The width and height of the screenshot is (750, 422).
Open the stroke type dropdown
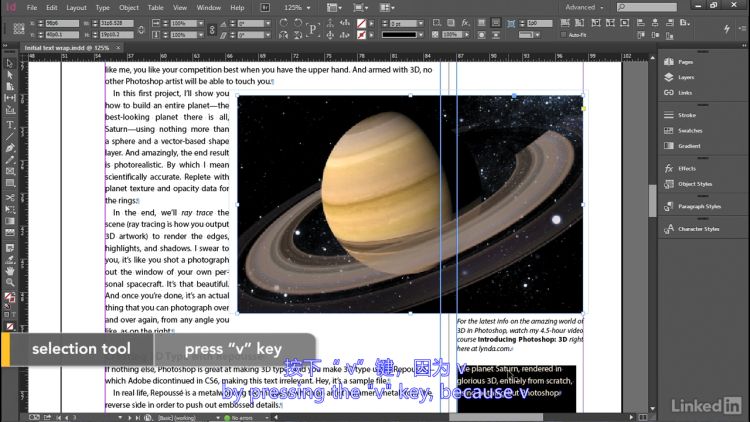click(x=420, y=35)
